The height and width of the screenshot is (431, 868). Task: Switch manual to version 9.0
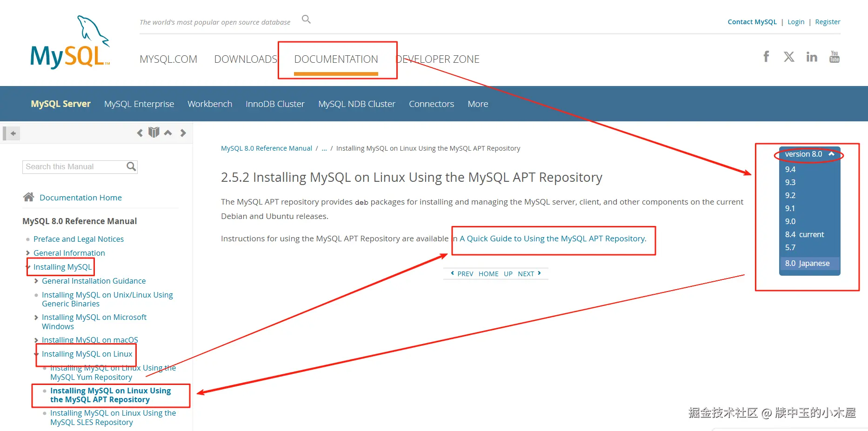[790, 221]
